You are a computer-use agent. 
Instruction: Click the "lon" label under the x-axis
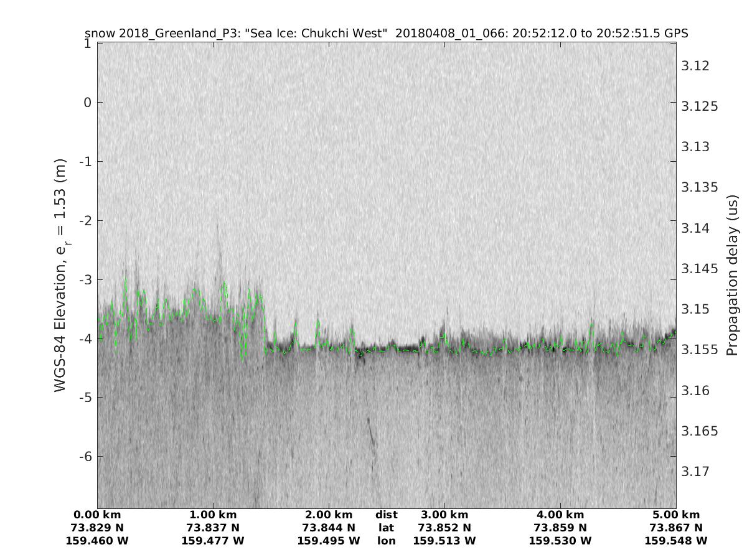click(x=387, y=541)
